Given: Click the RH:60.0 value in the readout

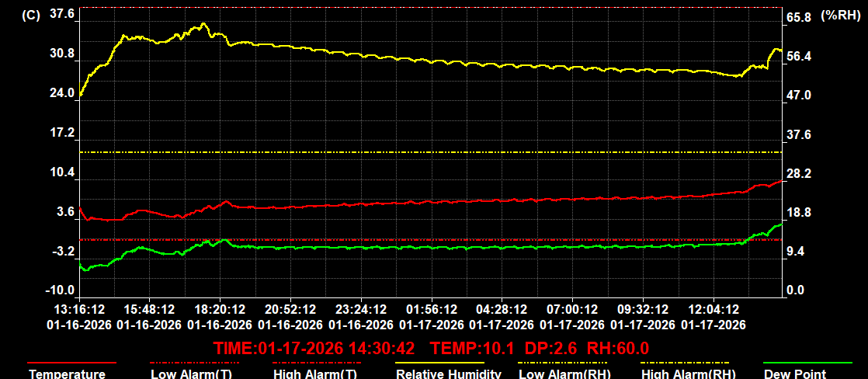Looking at the screenshot, I should (x=617, y=347).
